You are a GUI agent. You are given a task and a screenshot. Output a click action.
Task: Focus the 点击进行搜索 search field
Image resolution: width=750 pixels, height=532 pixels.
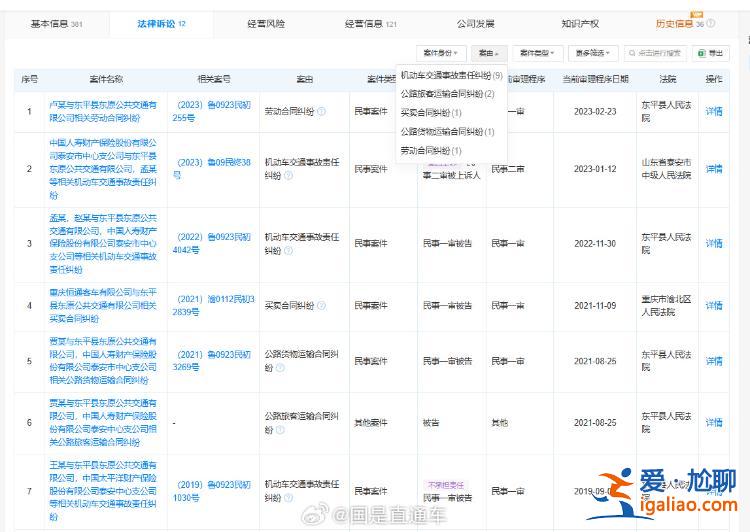click(655, 53)
